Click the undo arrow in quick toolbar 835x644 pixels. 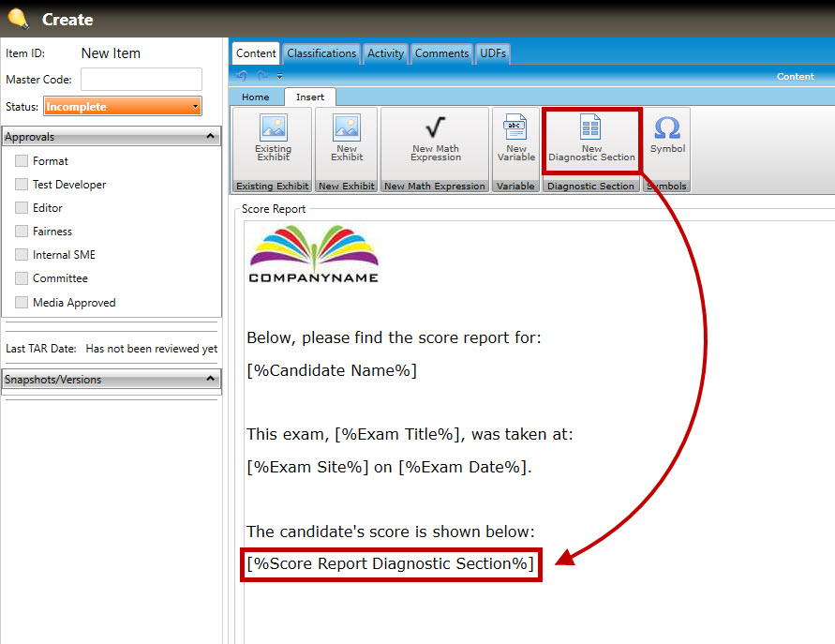pos(243,76)
